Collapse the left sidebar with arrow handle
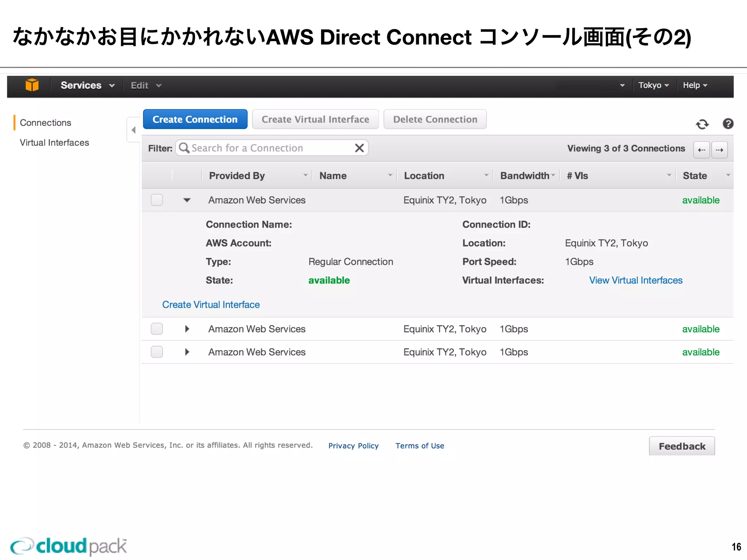Screen dimensions: 747x560 133,130
